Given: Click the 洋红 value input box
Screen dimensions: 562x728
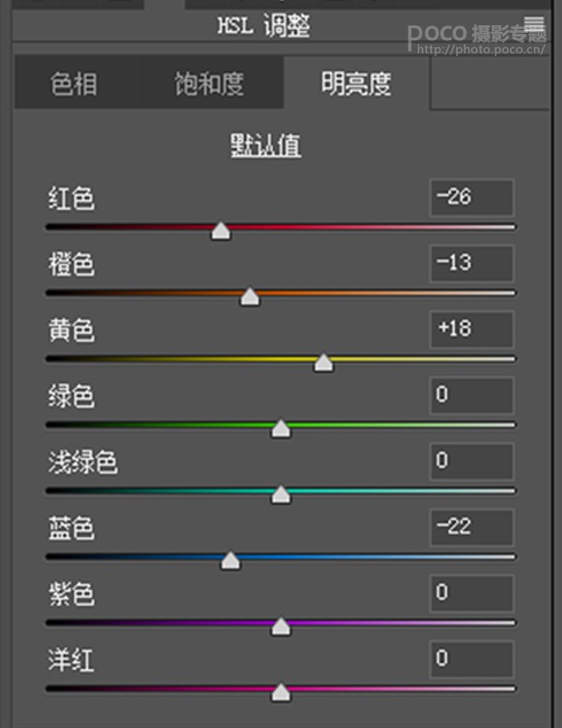Looking at the screenshot, I should (x=472, y=660).
